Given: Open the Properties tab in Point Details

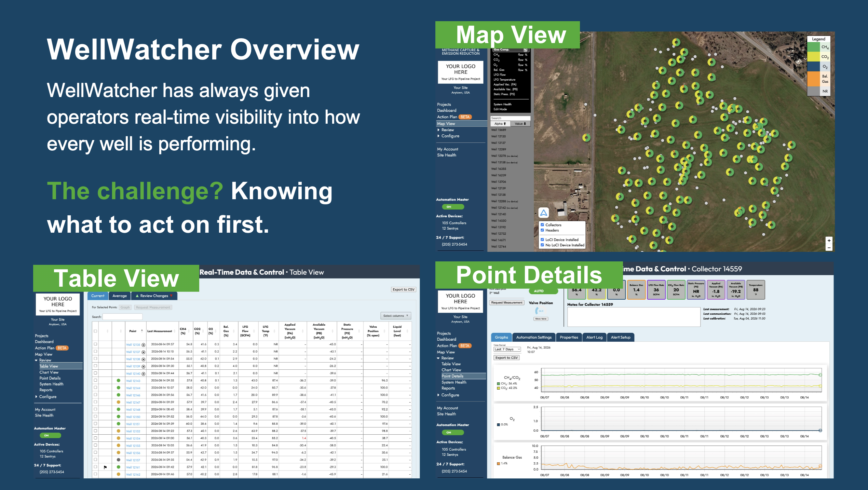Looking at the screenshot, I should tap(569, 337).
